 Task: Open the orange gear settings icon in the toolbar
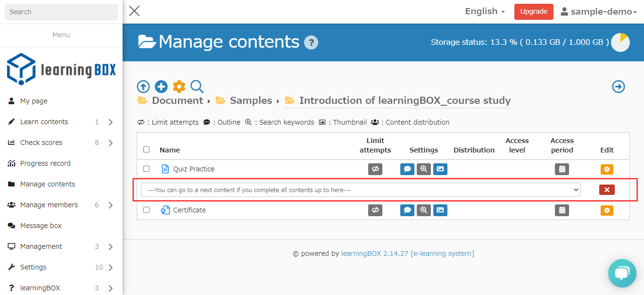click(x=179, y=86)
